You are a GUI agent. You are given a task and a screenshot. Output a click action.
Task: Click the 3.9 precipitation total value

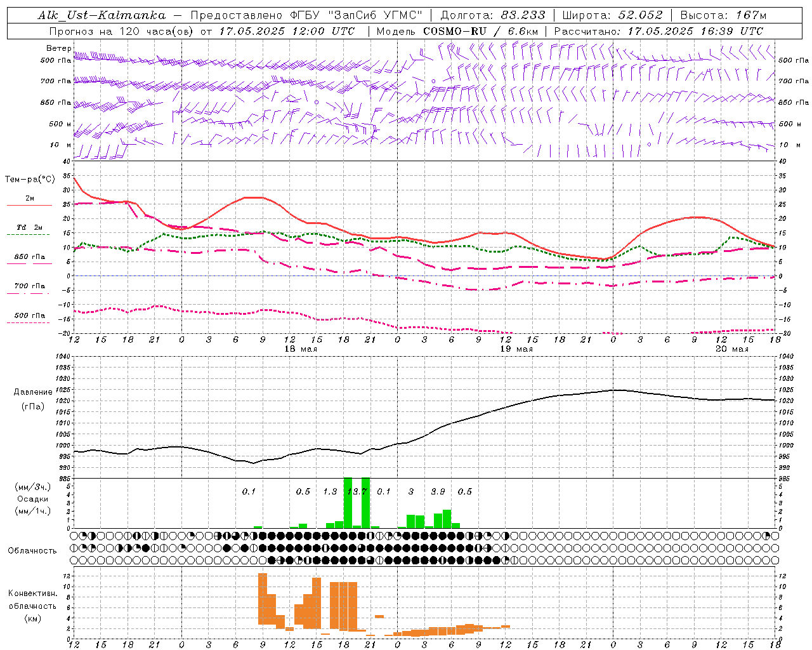click(438, 491)
